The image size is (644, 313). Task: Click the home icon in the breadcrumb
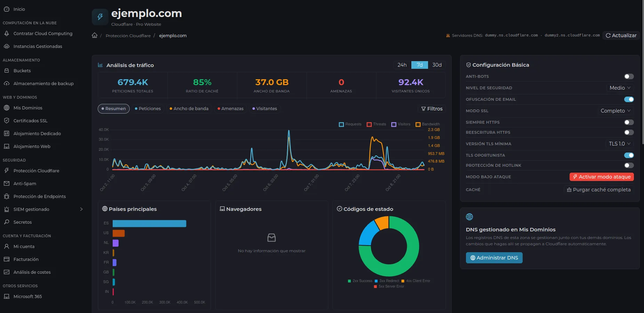coord(95,35)
